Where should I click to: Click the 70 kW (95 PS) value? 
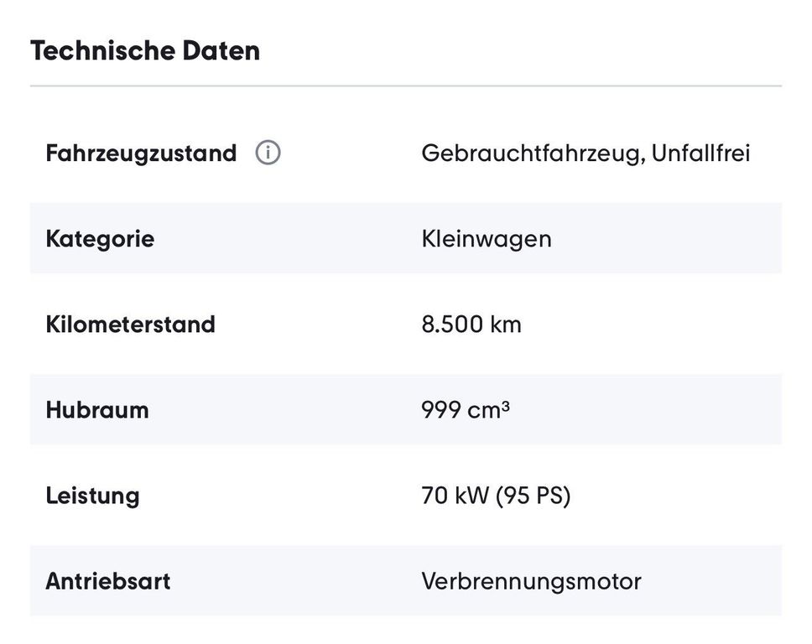496,496
